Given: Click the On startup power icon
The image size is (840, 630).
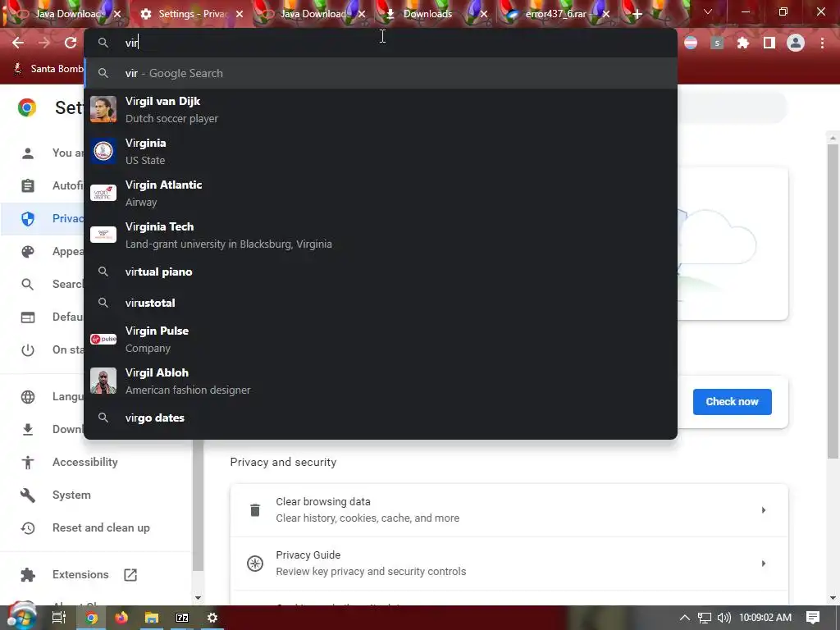Looking at the screenshot, I should point(28,350).
